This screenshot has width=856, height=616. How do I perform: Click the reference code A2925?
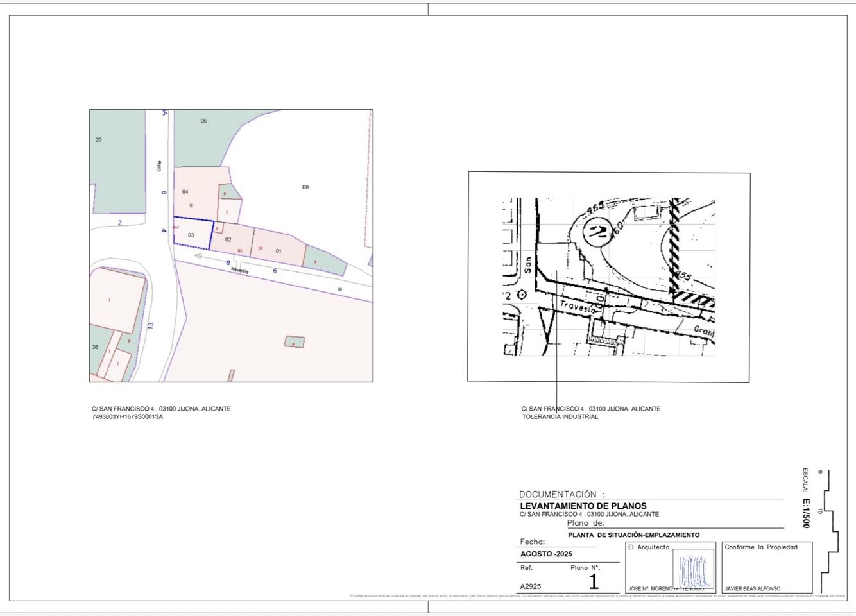(531, 586)
